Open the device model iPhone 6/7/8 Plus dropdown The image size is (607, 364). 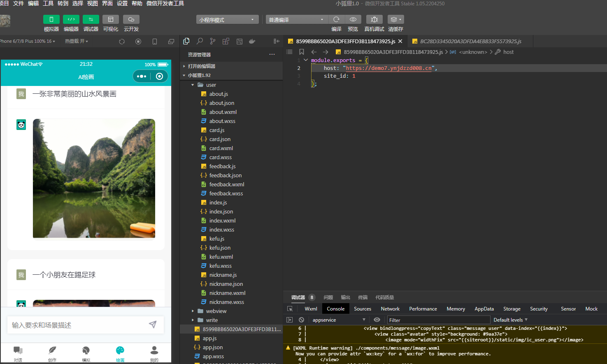coord(27,41)
